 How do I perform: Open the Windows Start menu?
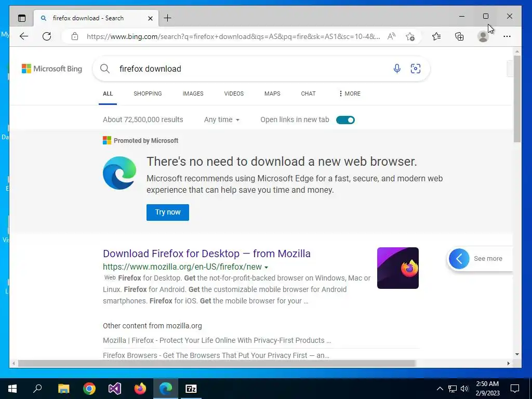click(12, 389)
